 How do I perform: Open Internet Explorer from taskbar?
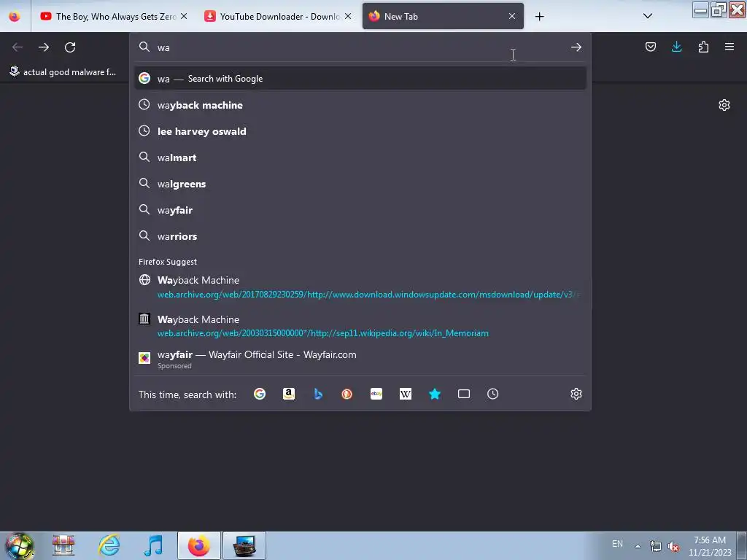click(x=109, y=545)
